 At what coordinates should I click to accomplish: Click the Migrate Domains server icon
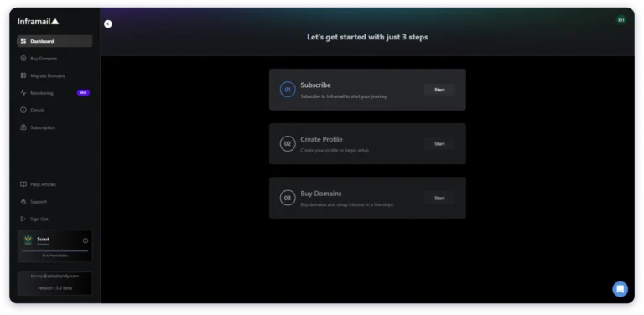(23, 75)
